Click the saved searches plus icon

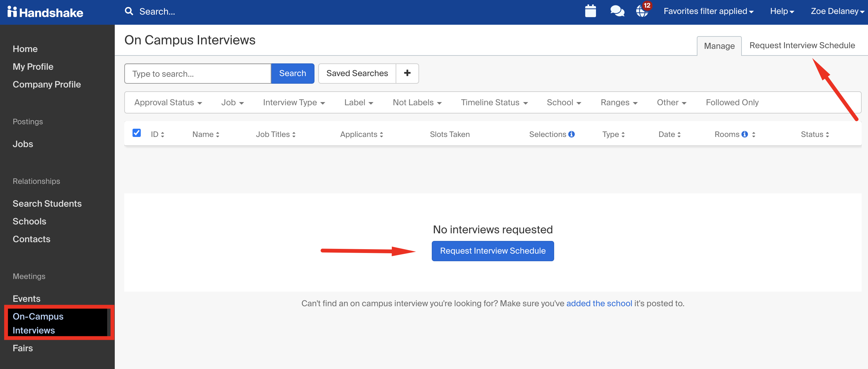tap(407, 73)
